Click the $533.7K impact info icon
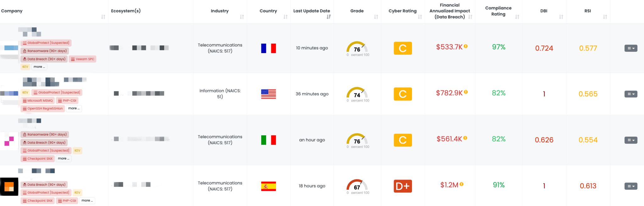This screenshot has width=644, height=206. click(466, 46)
